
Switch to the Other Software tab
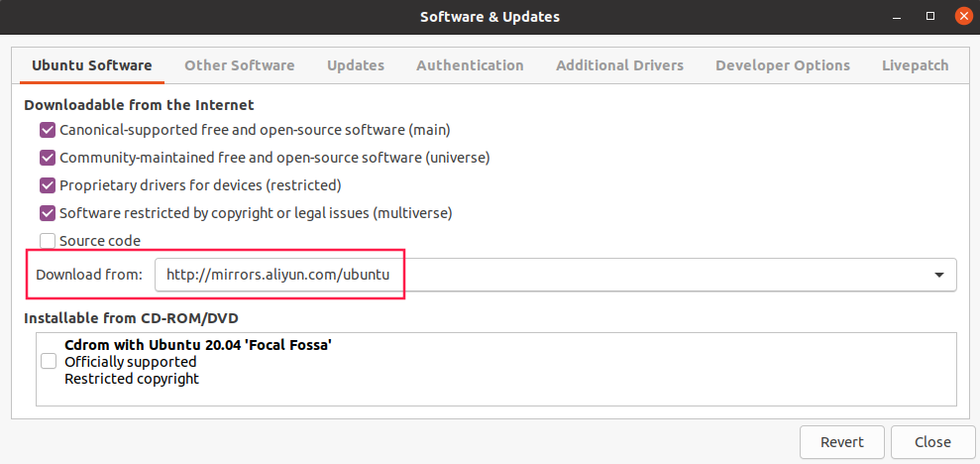[240, 65]
